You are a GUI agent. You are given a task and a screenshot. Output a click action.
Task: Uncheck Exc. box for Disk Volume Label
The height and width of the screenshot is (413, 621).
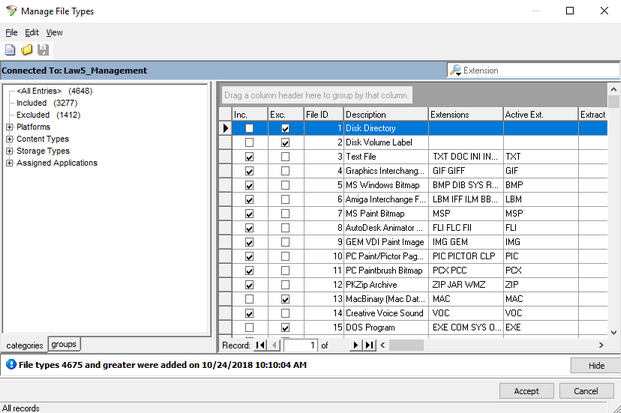[285, 143]
